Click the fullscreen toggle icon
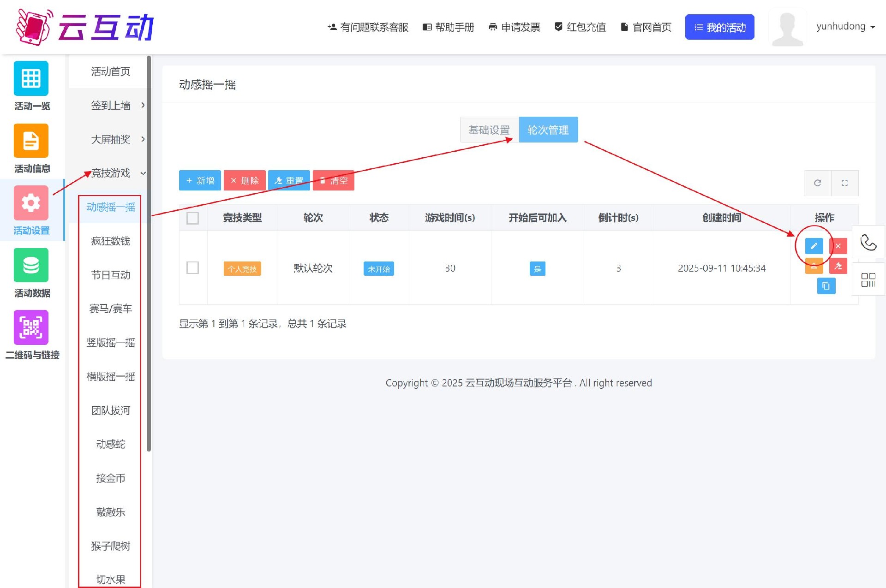 (x=844, y=183)
